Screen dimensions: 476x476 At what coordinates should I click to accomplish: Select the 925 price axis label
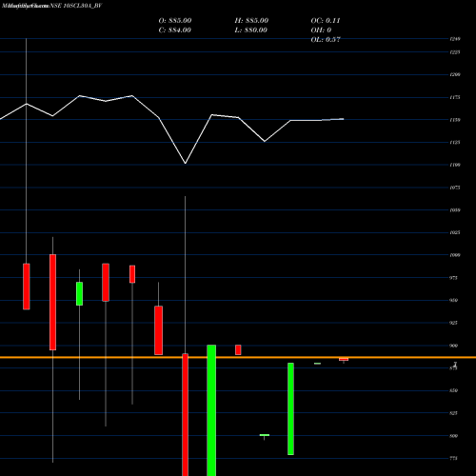click(454, 323)
